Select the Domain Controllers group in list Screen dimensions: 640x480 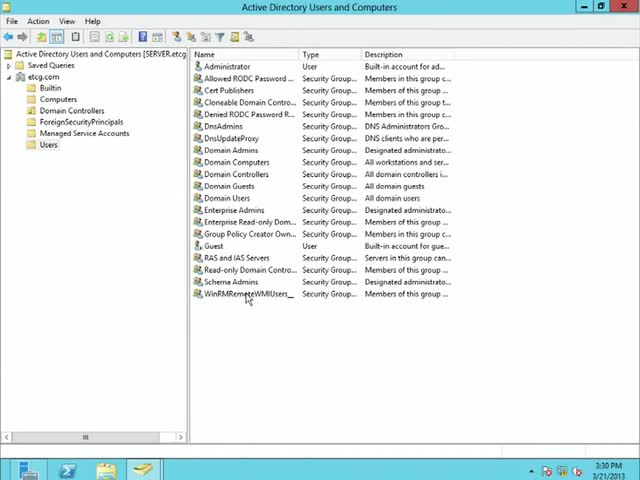(236, 174)
